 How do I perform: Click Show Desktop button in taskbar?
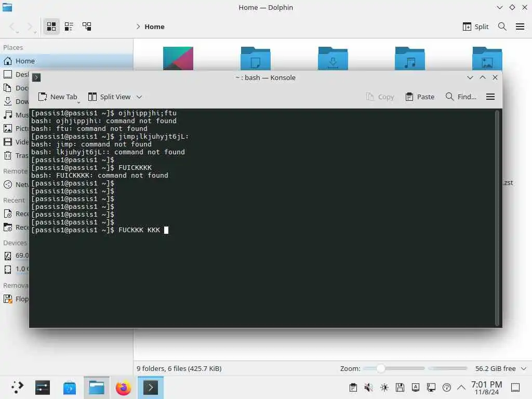click(x=515, y=388)
